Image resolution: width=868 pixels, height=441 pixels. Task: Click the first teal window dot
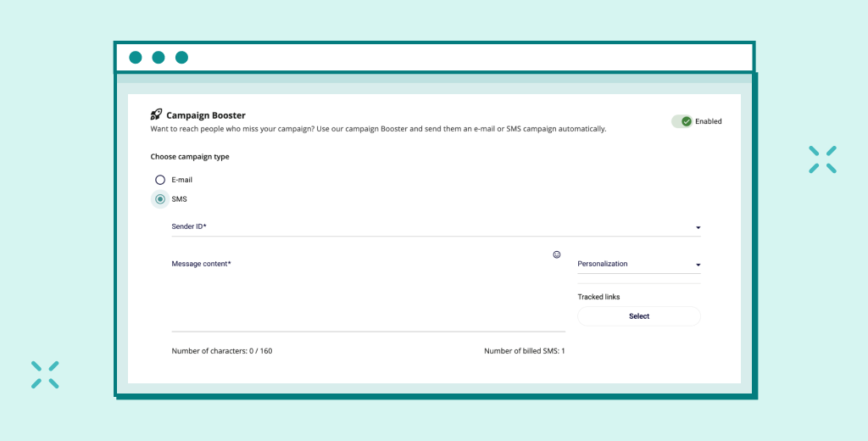(136, 58)
